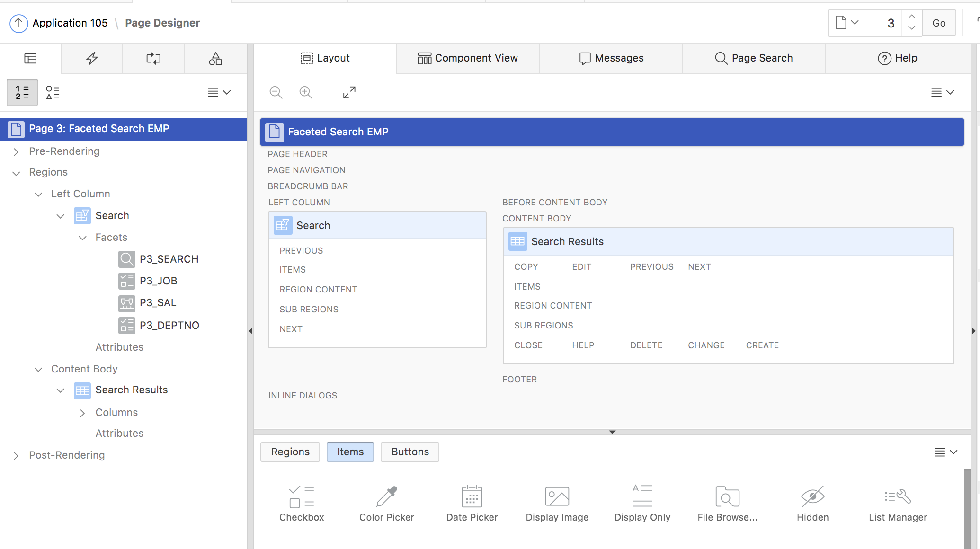Toggle the rendering order tree view
This screenshot has height=549, width=980.
pyautogui.click(x=22, y=92)
